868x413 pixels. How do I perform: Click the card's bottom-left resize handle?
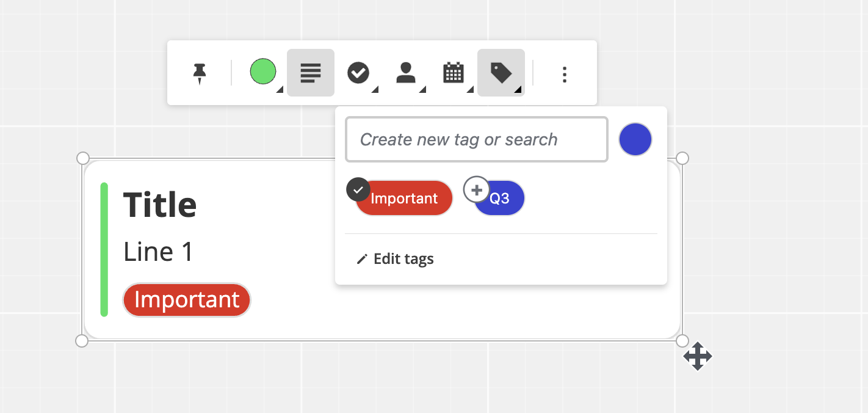coord(82,341)
